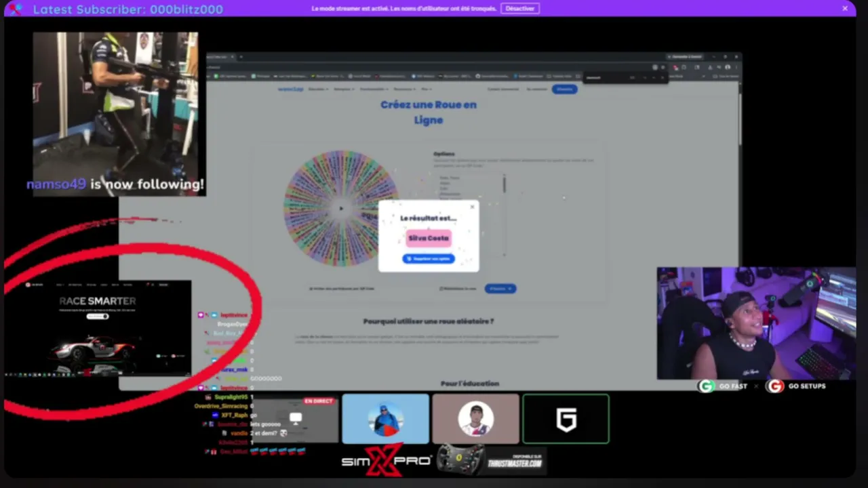Expand the Ressources navigation menu
The image size is (868, 488).
pyautogui.click(x=405, y=89)
